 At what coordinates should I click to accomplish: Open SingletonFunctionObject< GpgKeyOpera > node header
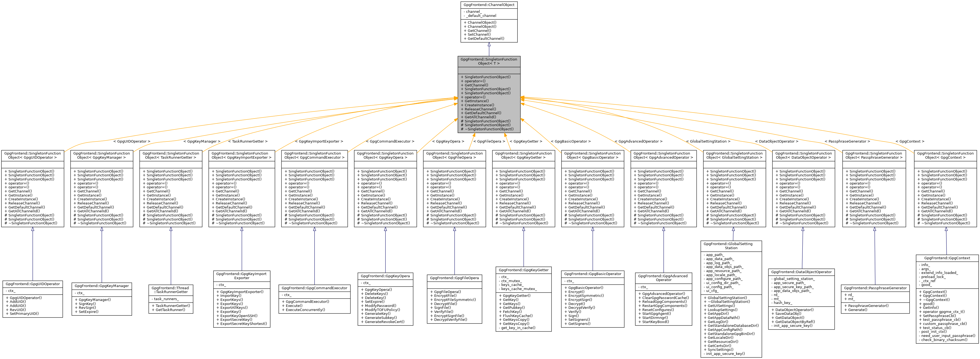(x=385, y=156)
